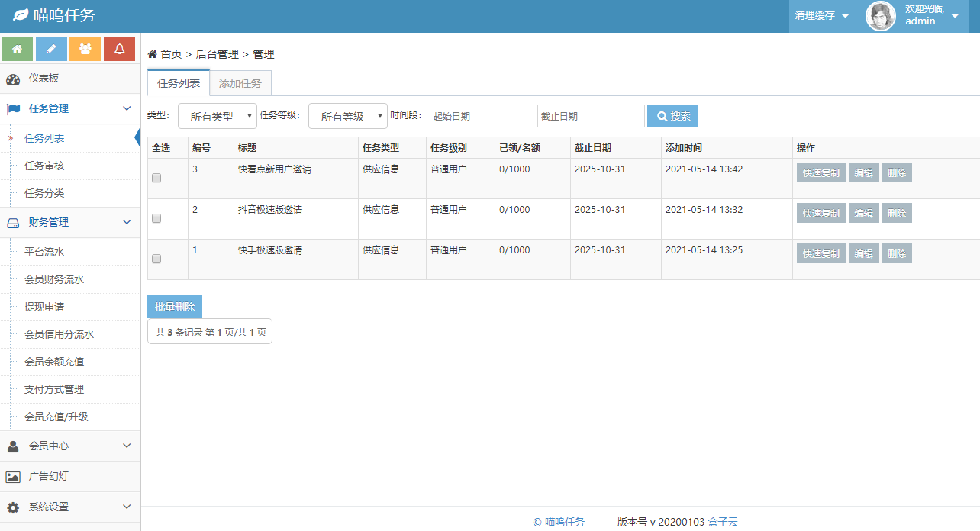Open 任务审核 in the sidebar
Image resolution: width=980 pixels, height=531 pixels.
pyautogui.click(x=44, y=166)
